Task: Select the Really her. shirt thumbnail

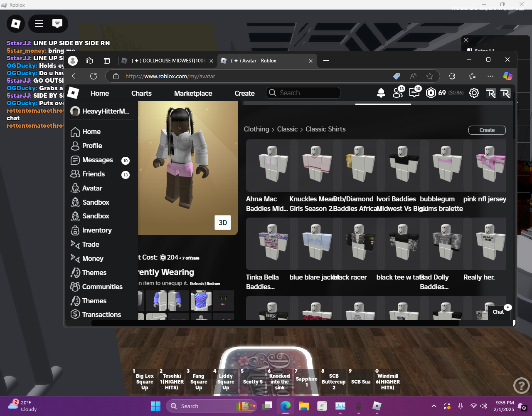Action: pyautogui.click(x=485, y=244)
